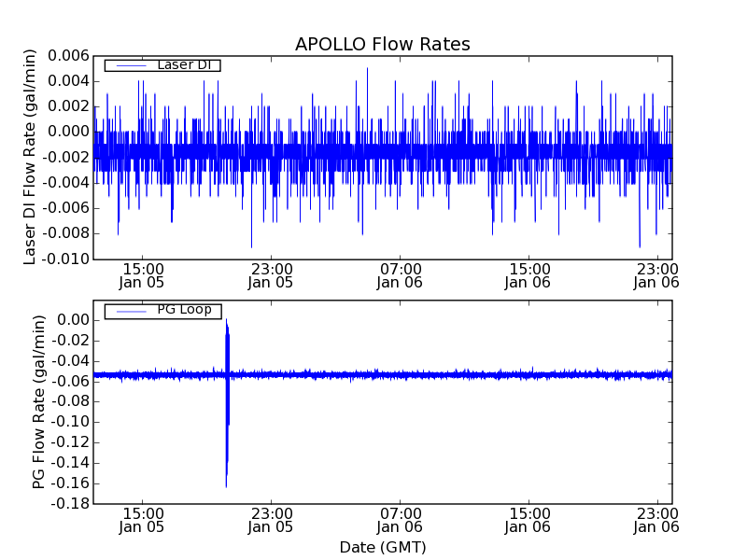Screen dimensions: 747x560
Task: Pick the blue line sample in PG Loop legend
Action: pos(131,312)
